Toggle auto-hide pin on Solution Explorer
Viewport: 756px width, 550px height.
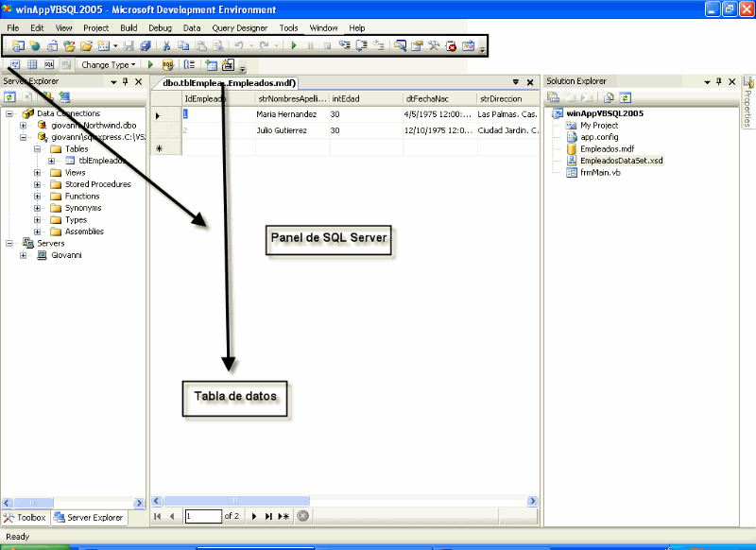[719, 81]
